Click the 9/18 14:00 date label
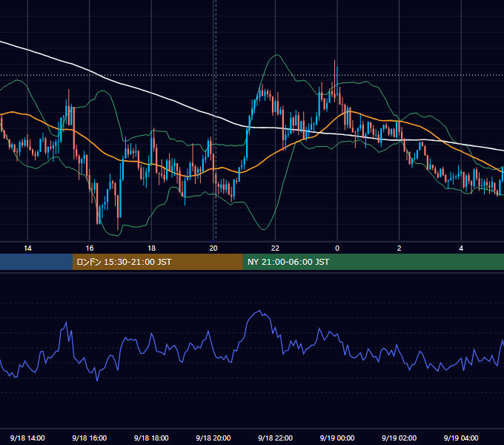Screen dimensions: 504x445 coord(27,438)
